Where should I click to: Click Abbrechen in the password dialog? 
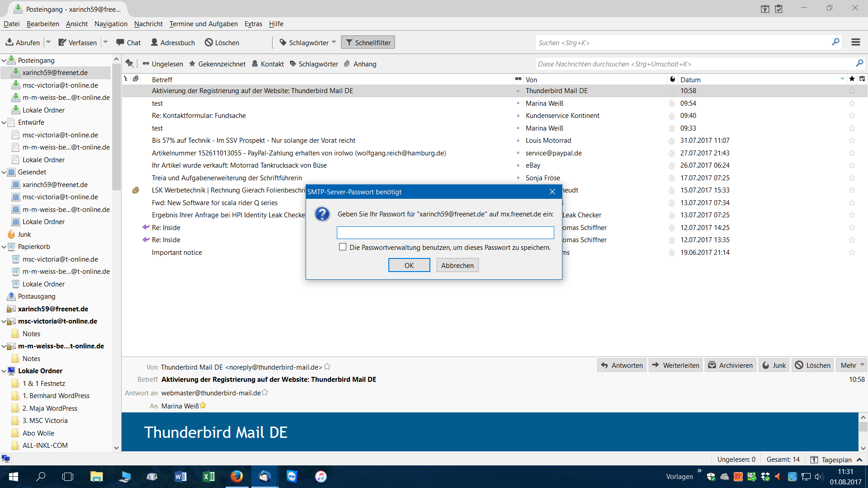[457, 265]
